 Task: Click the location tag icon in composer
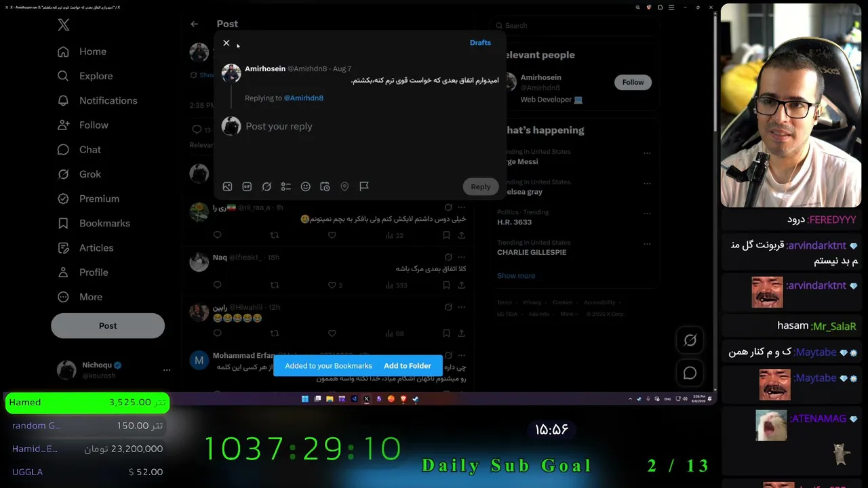pos(344,186)
